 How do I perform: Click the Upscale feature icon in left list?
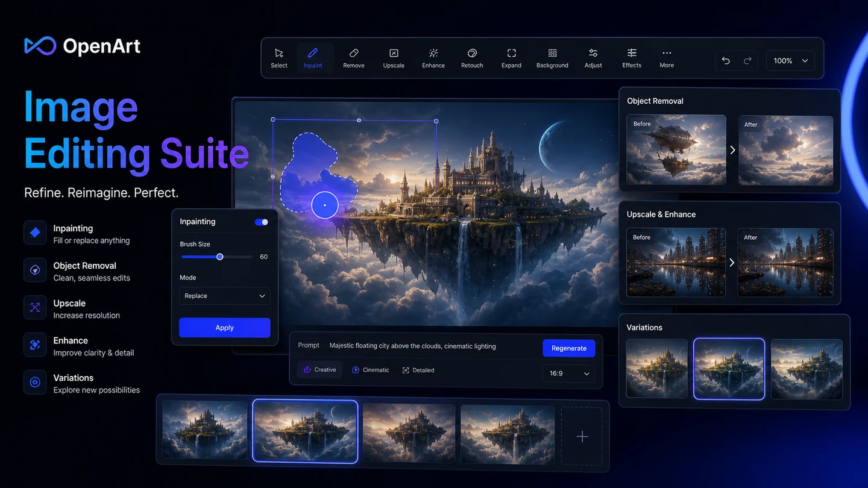[x=35, y=307]
